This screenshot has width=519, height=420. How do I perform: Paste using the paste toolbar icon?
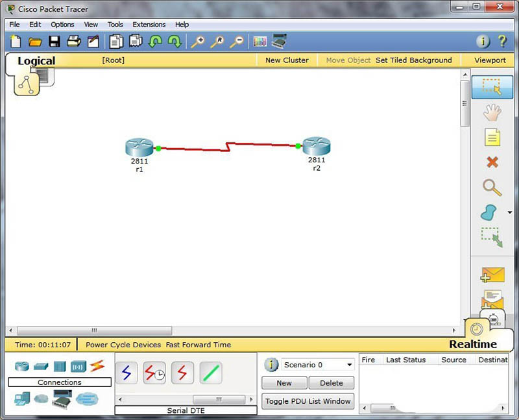[x=136, y=42]
